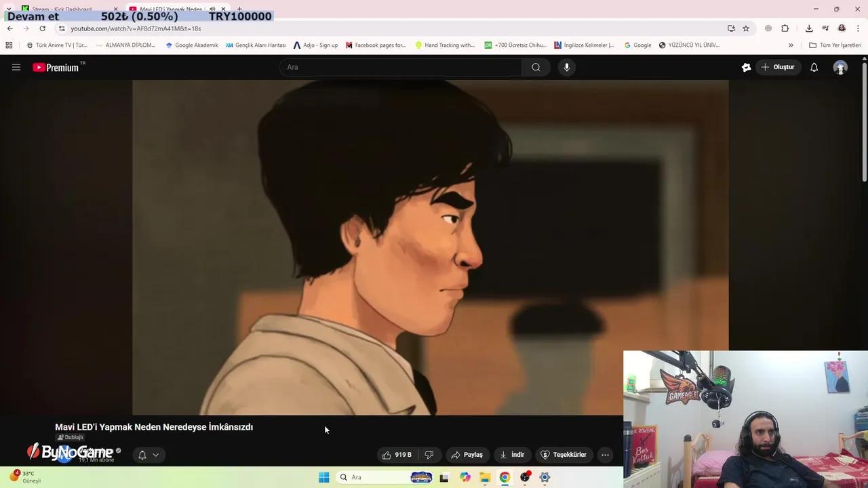Open Google bookmark
This screenshot has height=488, width=868.
[x=637, y=45]
